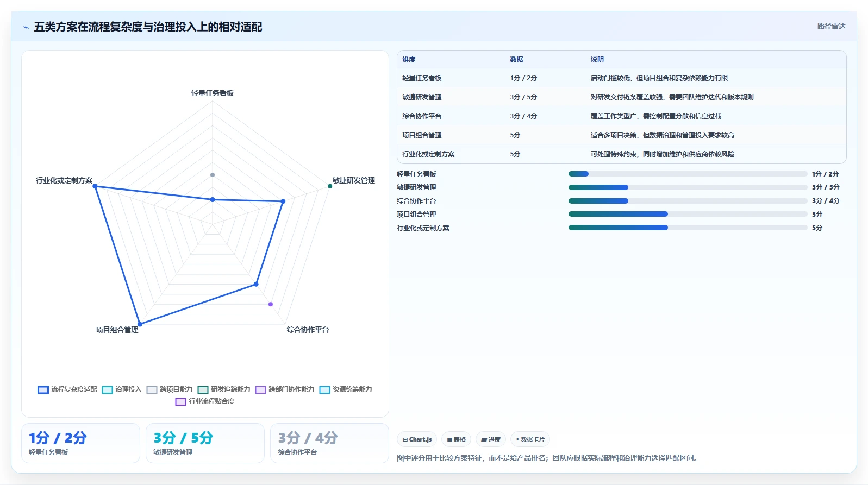
Task: Toggle the 流程复杂度适配 legend swatch
Action: (43, 389)
